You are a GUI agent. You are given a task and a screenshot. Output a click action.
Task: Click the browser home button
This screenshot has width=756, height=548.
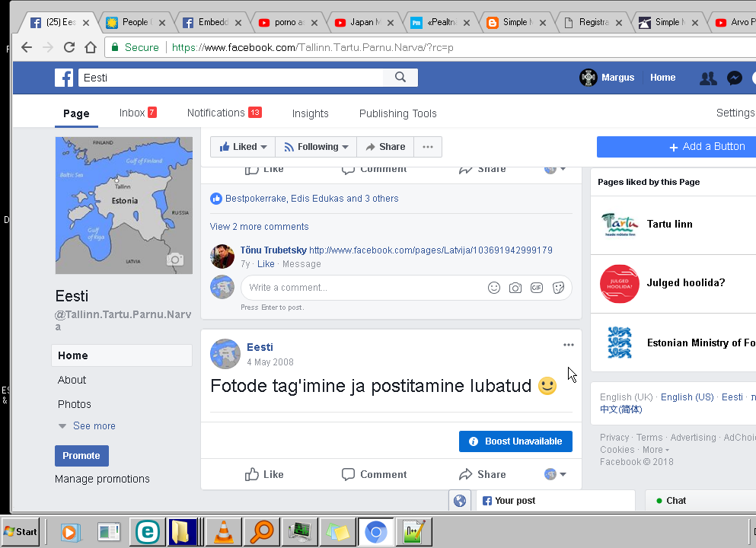click(91, 47)
